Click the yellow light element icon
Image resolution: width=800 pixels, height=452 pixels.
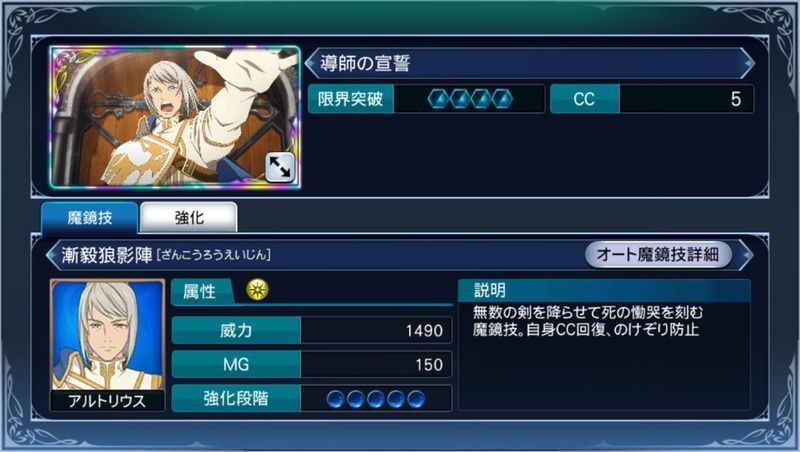[x=257, y=290]
